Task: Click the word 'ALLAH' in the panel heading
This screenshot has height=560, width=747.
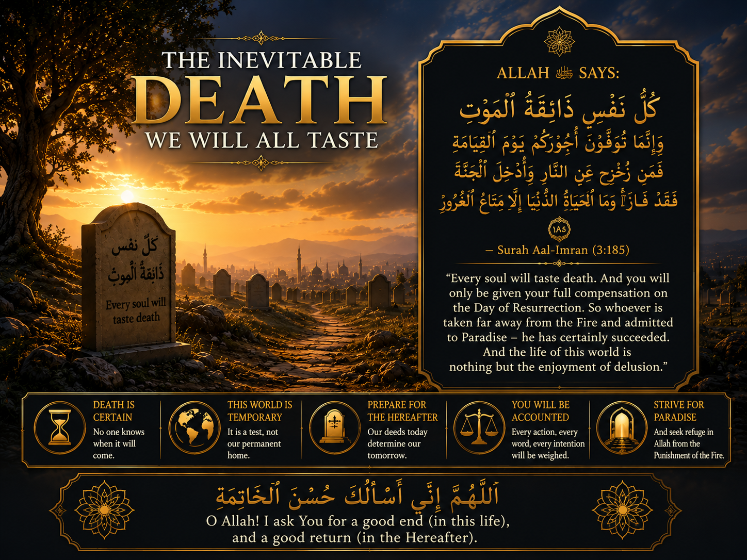Action: (523, 73)
